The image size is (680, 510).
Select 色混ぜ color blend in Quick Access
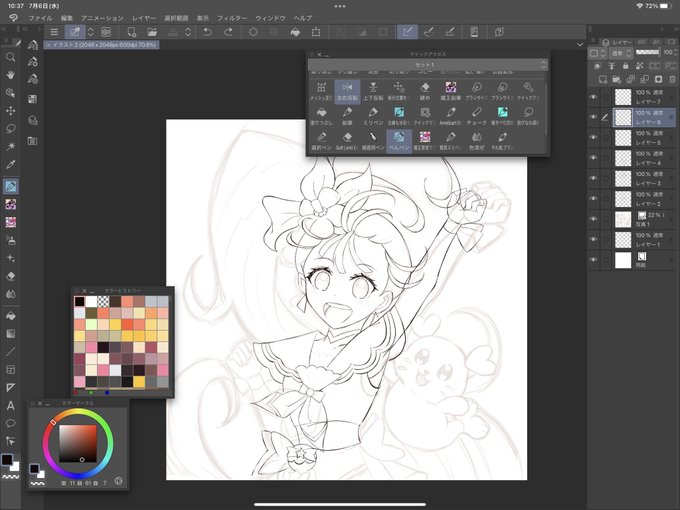[477, 141]
